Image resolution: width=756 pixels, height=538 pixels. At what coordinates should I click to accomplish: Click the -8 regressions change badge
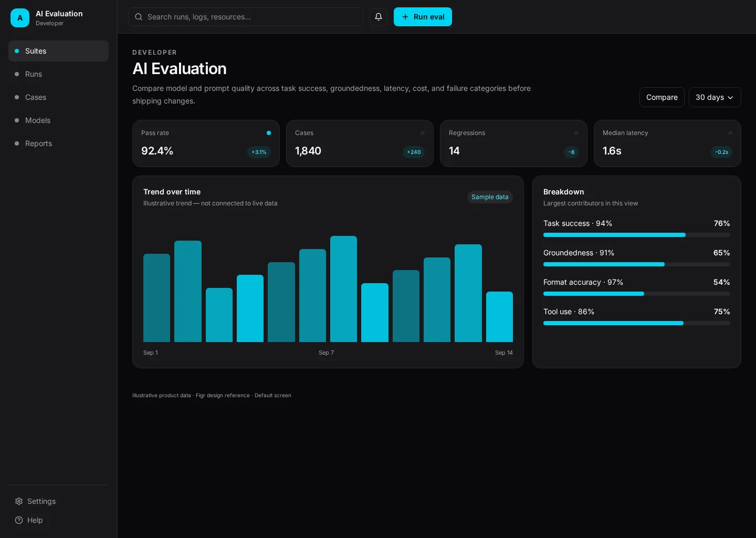point(571,152)
